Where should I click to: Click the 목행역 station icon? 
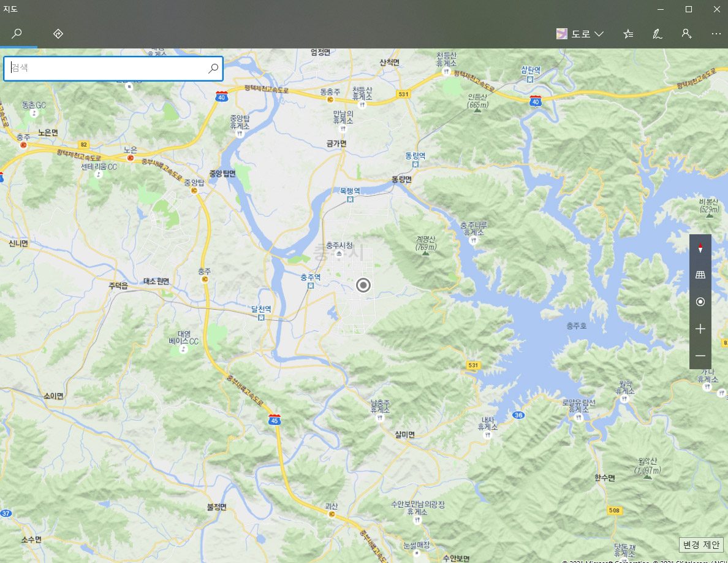[x=350, y=199]
